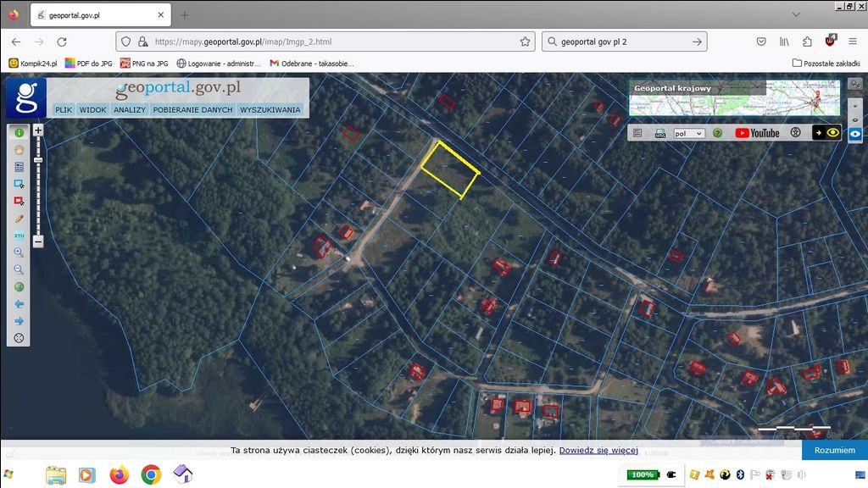Screen dimensions: 868x488
Task: Click the Rozumiem cookie button
Action: tap(834, 450)
